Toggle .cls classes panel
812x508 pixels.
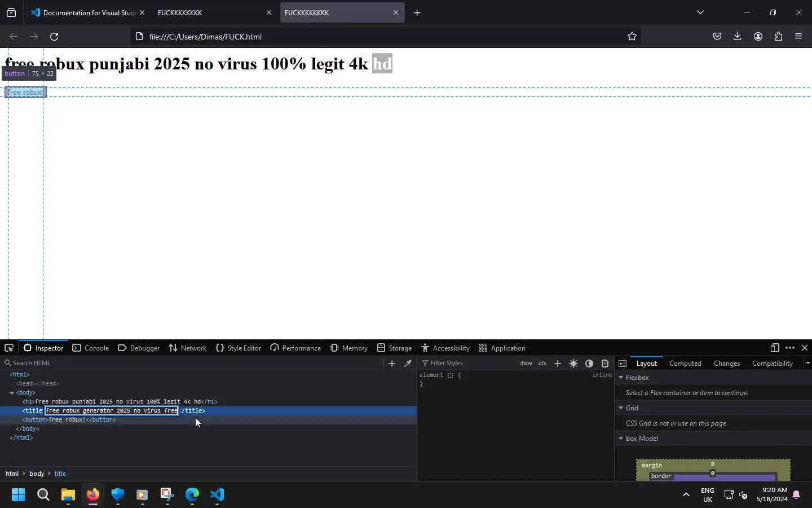[x=542, y=363]
